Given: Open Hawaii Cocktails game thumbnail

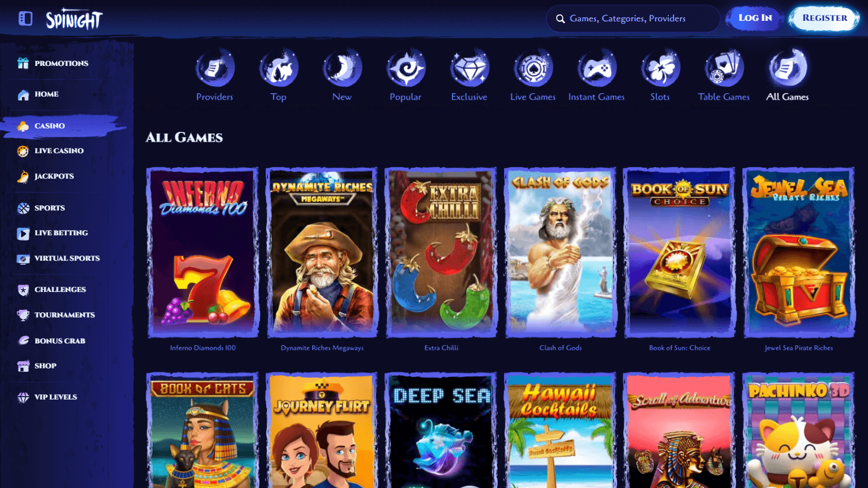Looking at the screenshot, I should [560, 430].
